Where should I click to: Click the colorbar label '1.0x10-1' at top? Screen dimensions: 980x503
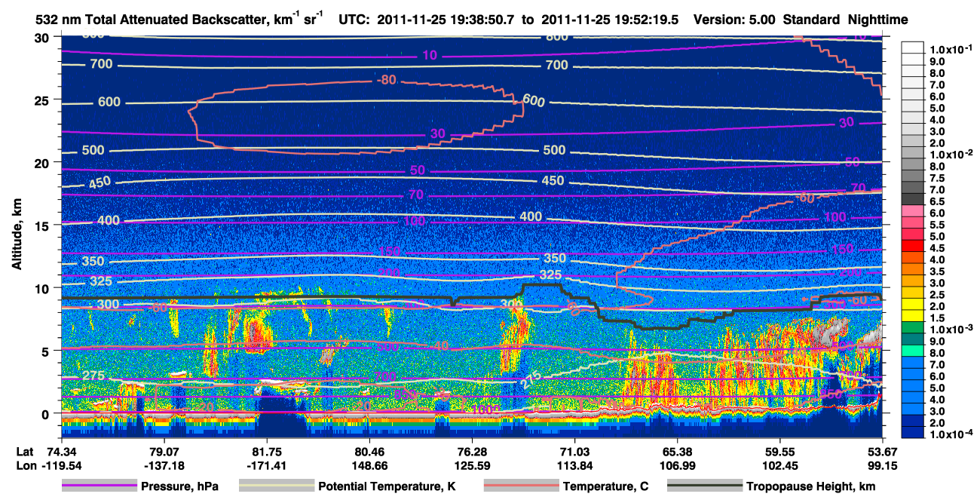[951, 49]
